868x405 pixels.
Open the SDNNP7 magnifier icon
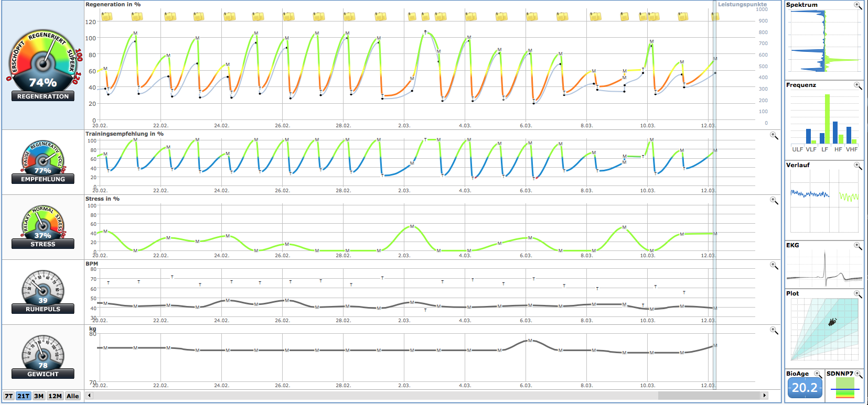[858, 374]
